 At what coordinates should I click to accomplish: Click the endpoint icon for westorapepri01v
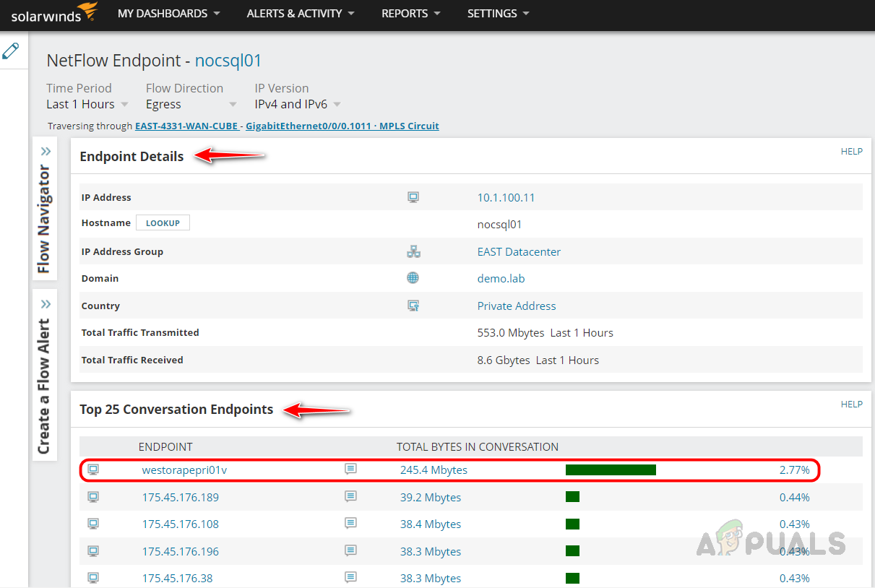click(x=93, y=470)
